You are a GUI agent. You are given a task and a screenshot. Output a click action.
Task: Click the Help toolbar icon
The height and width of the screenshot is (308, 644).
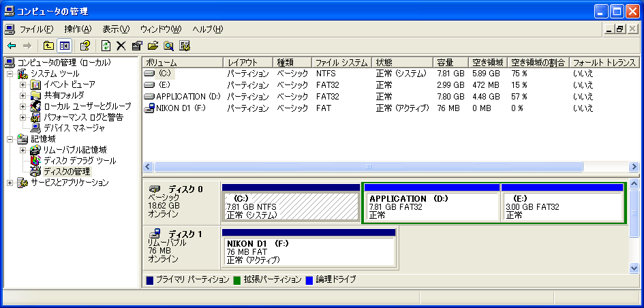85,46
